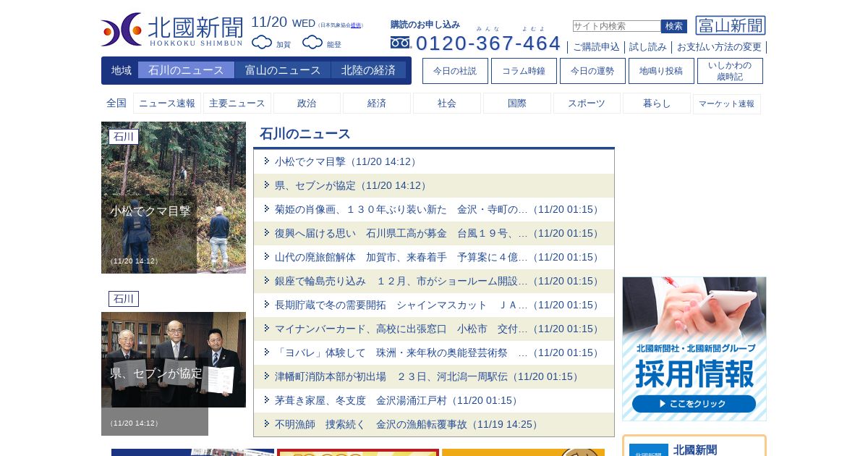Open the ご購読申込 subscription link
Viewport: 868px width, 456px height.
(x=596, y=47)
